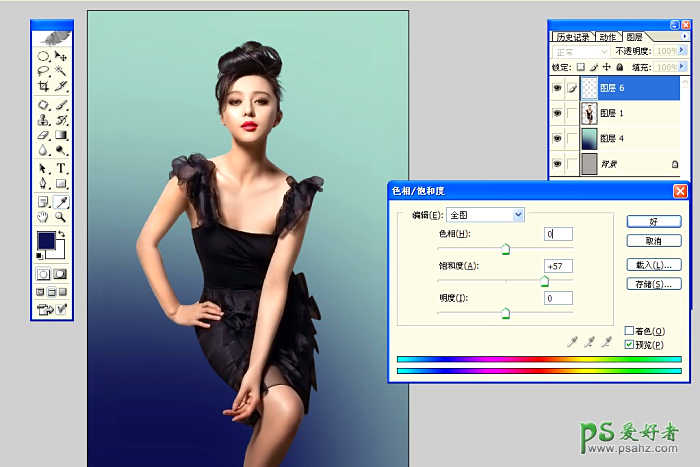Uncheck the 预览 (Preview) checkbox
Image resolution: width=700 pixels, height=467 pixels.
point(629,344)
